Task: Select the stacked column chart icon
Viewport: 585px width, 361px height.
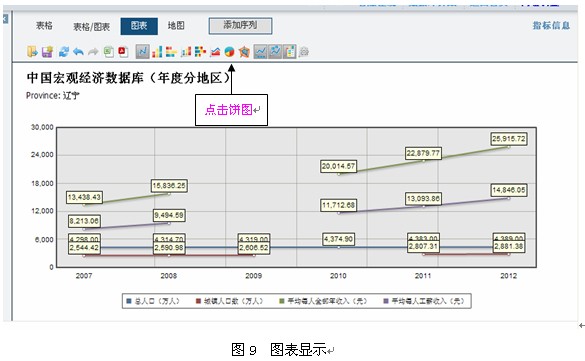Action: click(x=186, y=51)
